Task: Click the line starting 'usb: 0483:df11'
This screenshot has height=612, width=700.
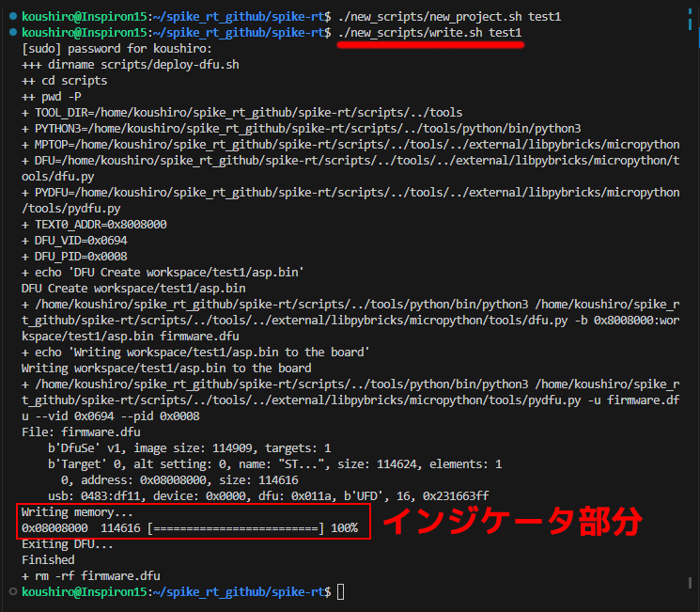Action: [x=269, y=496]
